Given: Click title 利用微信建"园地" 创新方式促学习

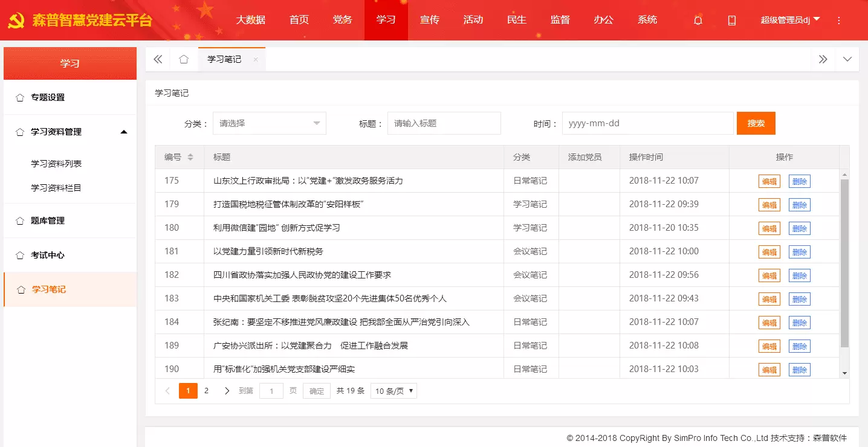Looking at the screenshot, I should click(x=276, y=228).
